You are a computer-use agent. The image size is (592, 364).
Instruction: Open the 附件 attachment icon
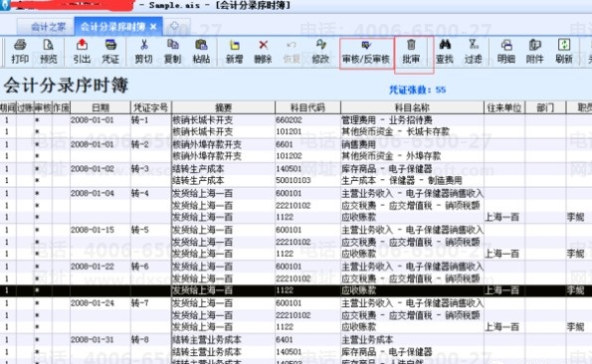click(x=535, y=45)
